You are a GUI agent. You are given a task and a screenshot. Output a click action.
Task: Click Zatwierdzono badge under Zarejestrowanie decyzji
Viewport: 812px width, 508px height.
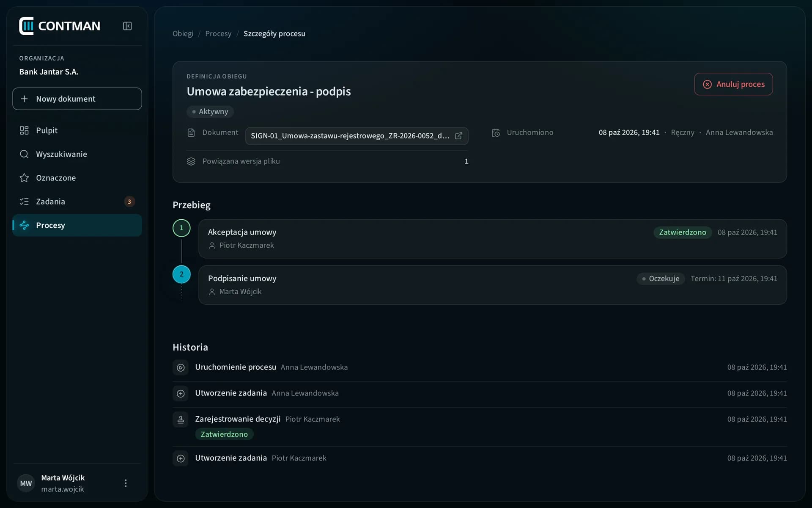pyautogui.click(x=224, y=434)
